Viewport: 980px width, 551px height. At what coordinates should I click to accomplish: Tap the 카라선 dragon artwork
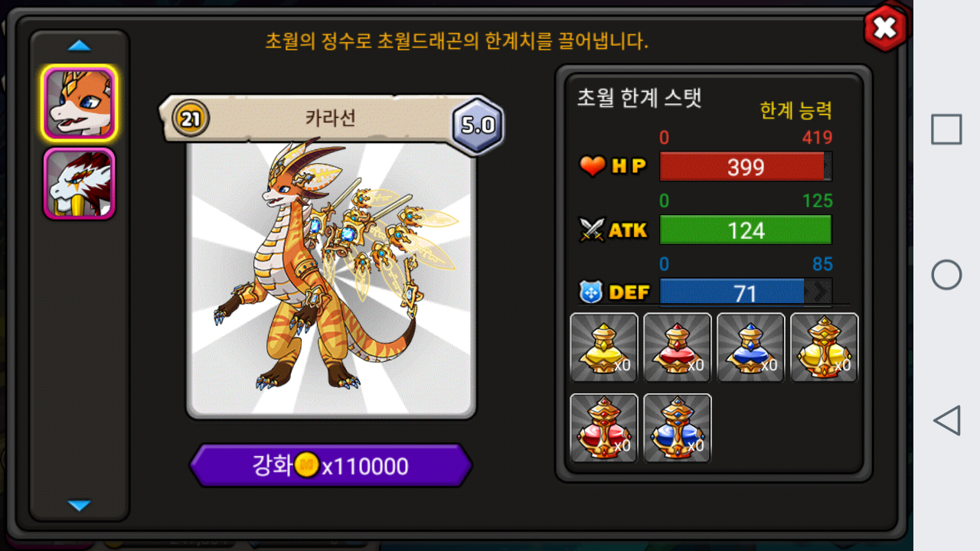pos(331,279)
